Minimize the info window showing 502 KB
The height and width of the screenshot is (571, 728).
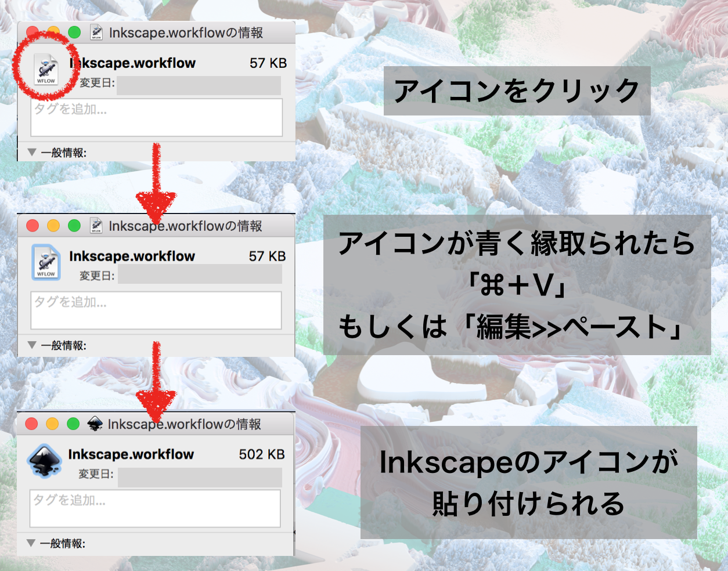click(x=52, y=424)
